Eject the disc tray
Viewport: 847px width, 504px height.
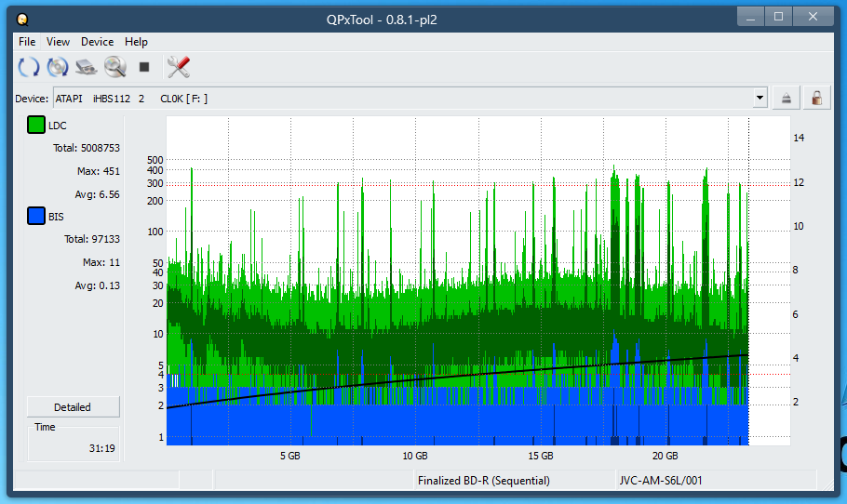[x=786, y=99]
